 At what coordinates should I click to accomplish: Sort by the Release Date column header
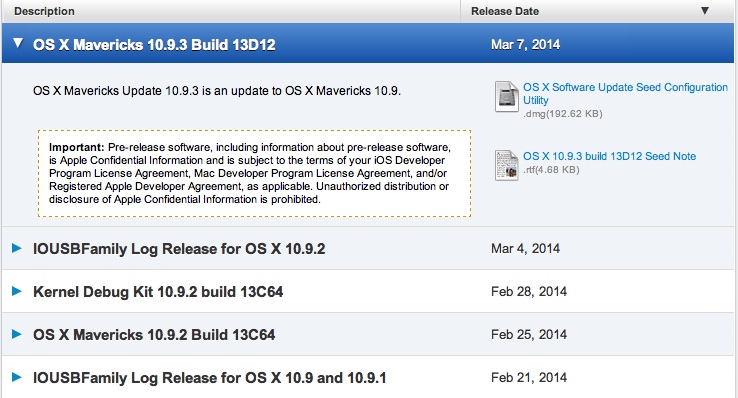(505, 11)
